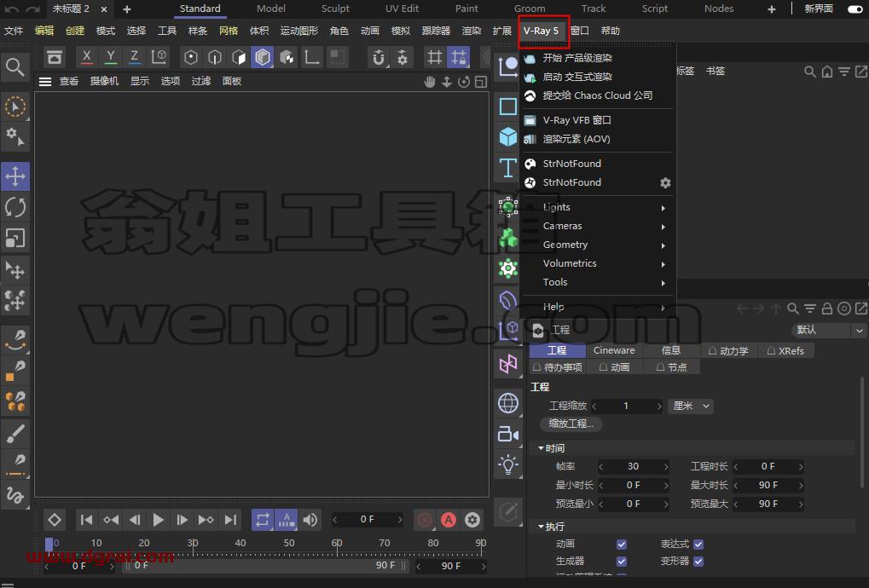
Task: Toggle 生成器 checkbox
Action: click(x=622, y=562)
